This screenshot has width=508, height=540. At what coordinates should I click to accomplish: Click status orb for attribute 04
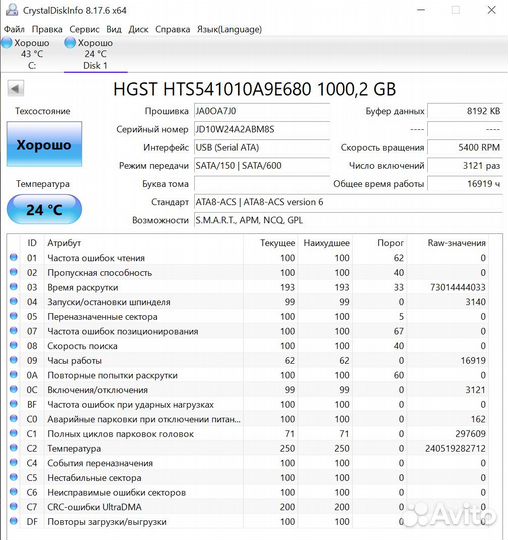pyautogui.click(x=14, y=301)
